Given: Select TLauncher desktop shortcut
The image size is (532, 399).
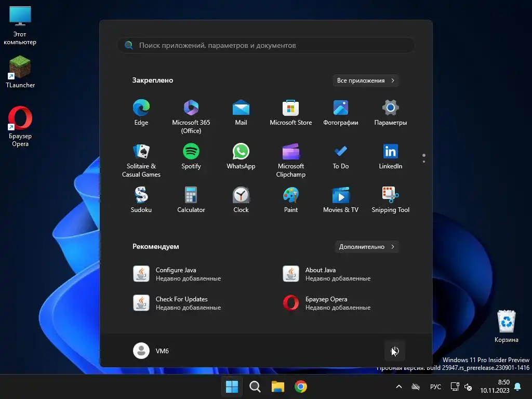Looking at the screenshot, I should (x=20, y=72).
